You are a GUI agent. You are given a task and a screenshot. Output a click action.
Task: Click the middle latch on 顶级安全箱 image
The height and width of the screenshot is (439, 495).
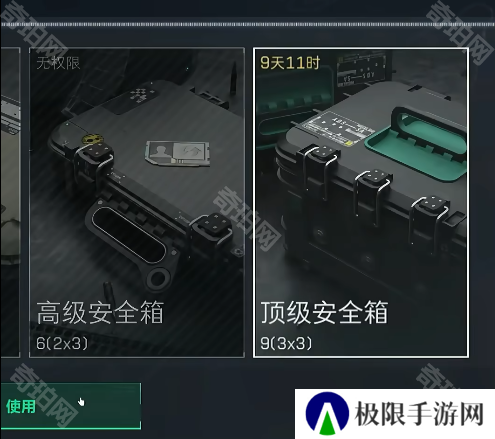373,195
